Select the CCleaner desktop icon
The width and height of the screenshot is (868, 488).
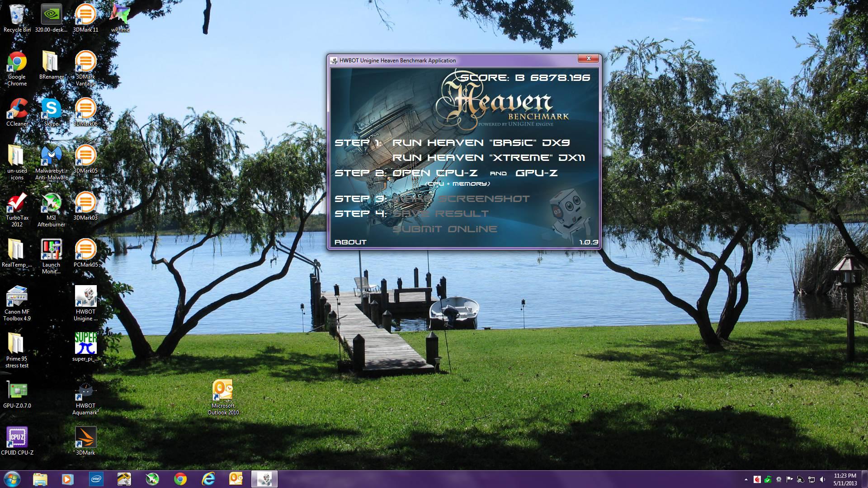[17, 113]
